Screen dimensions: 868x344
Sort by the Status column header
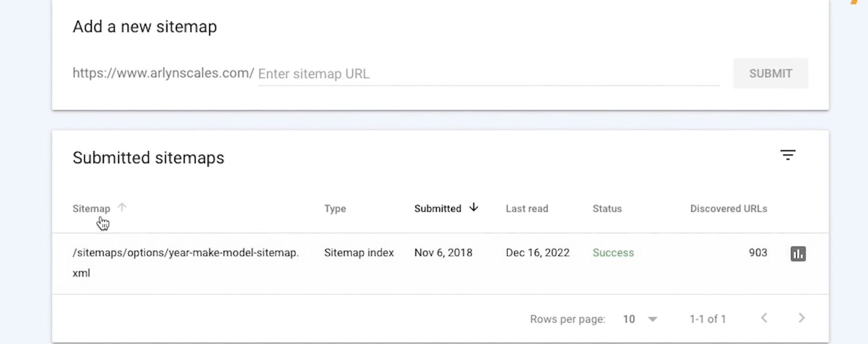607,209
